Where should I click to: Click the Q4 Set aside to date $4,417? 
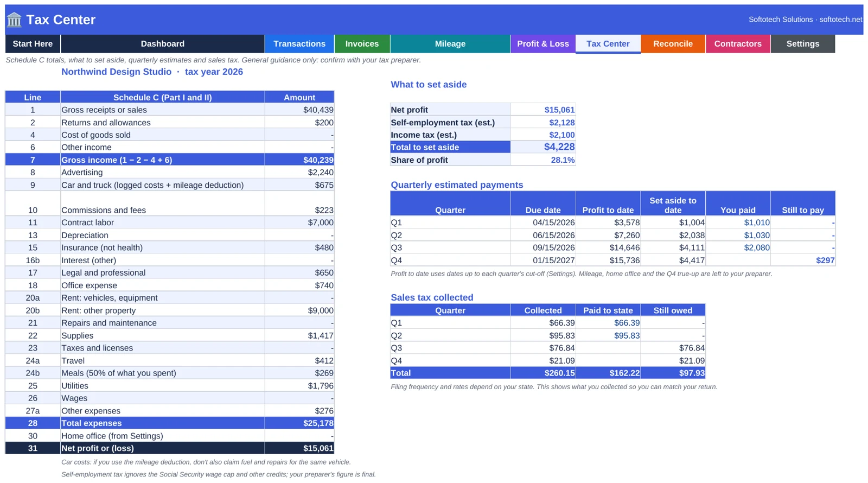673,260
